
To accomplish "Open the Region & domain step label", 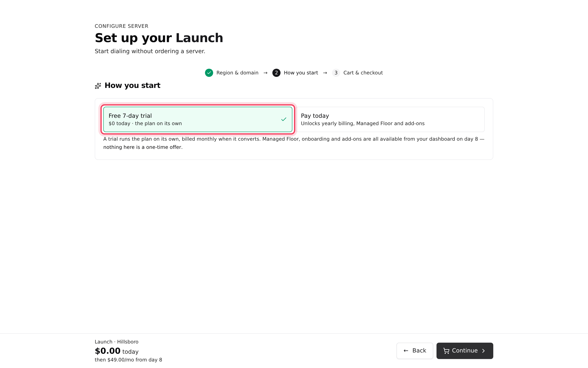I will point(237,73).
